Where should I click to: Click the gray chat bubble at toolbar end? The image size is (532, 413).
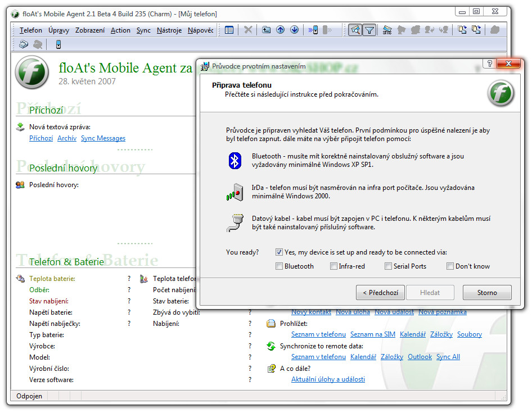pyautogui.click(x=495, y=30)
